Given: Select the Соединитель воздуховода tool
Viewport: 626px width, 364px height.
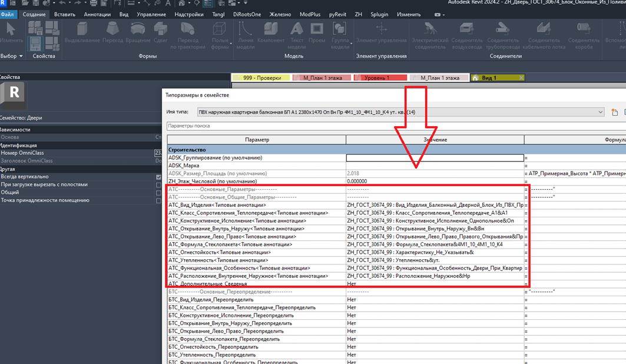Looking at the screenshot, I should 467,35.
